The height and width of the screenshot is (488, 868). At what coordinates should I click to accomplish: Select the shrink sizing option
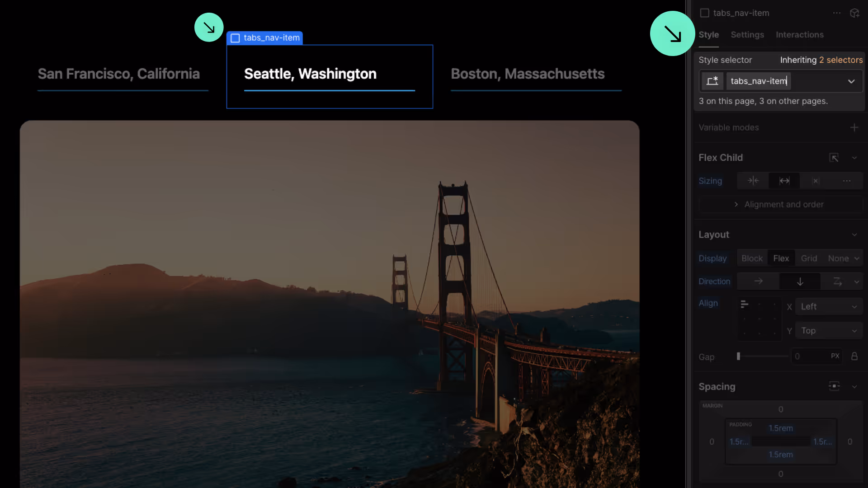click(753, 181)
